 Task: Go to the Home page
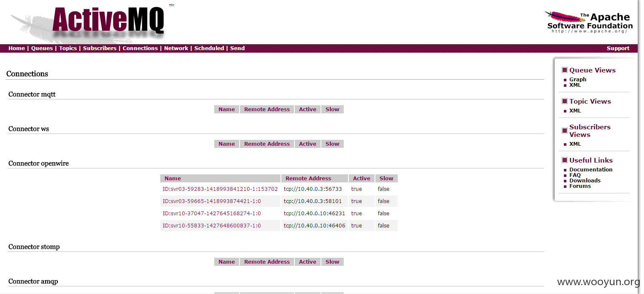click(x=16, y=48)
